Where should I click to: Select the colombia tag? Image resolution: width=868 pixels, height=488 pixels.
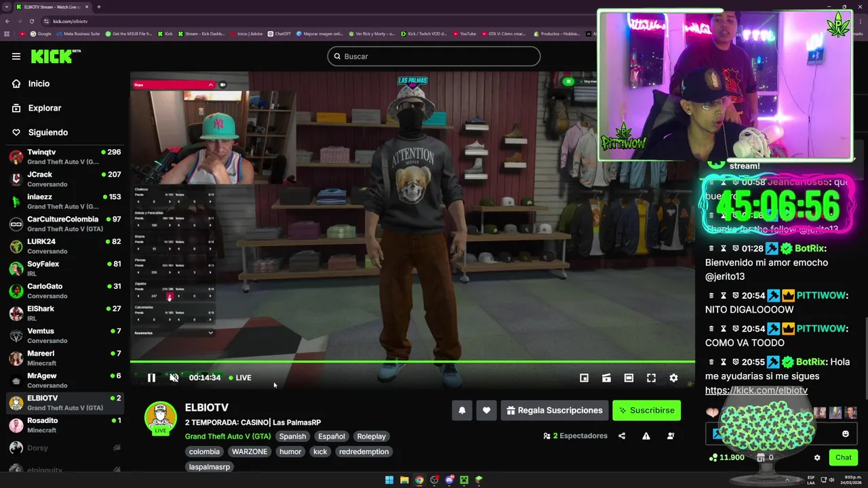[204, 451]
